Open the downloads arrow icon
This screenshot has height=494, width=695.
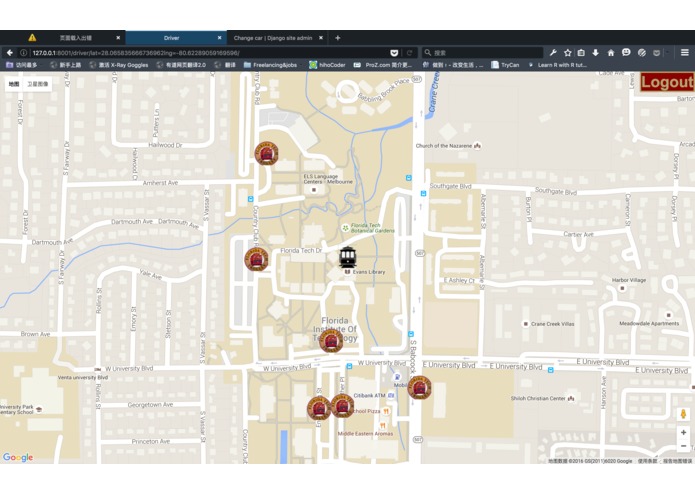click(x=596, y=53)
